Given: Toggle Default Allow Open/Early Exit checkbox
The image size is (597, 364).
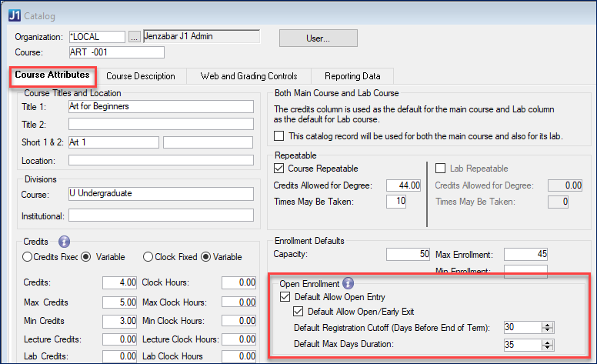Looking at the screenshot, I should 299,312.
